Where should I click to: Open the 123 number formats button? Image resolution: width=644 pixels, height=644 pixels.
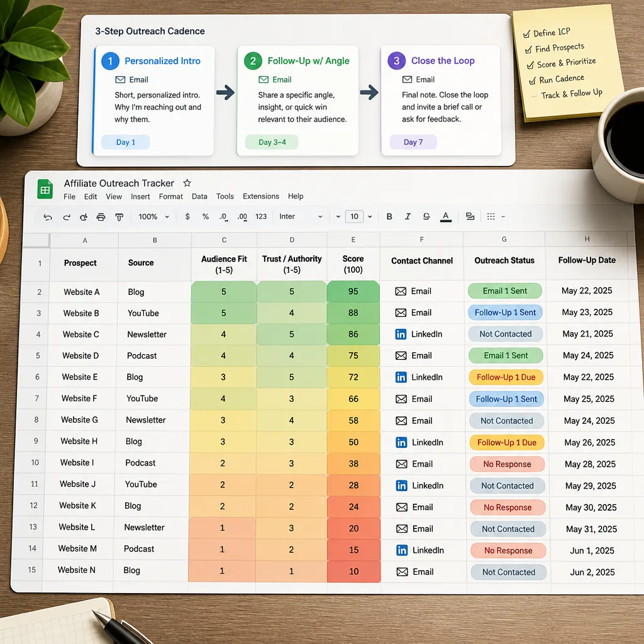coord(261,216)
